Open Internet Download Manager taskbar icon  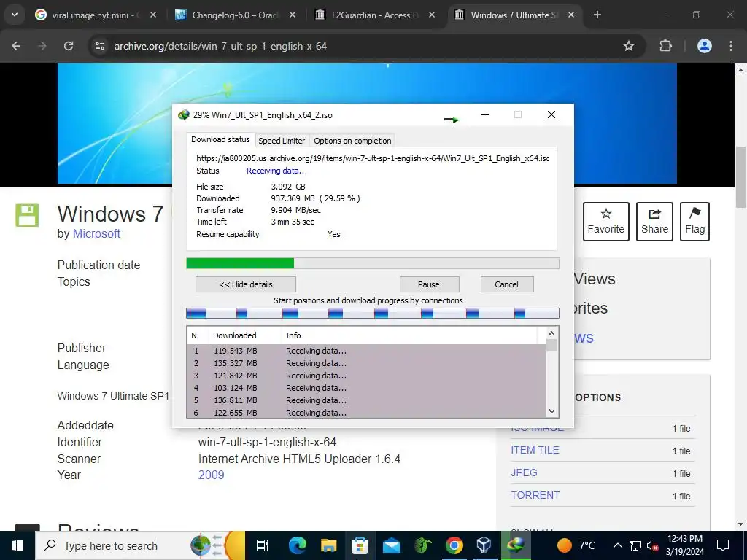click(x=515, y=545)
